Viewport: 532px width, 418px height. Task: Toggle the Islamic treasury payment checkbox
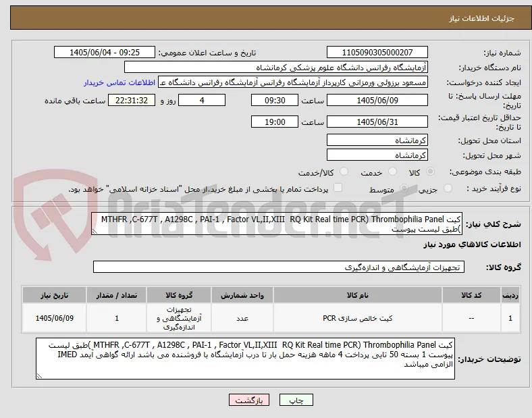tap(338, 188)
